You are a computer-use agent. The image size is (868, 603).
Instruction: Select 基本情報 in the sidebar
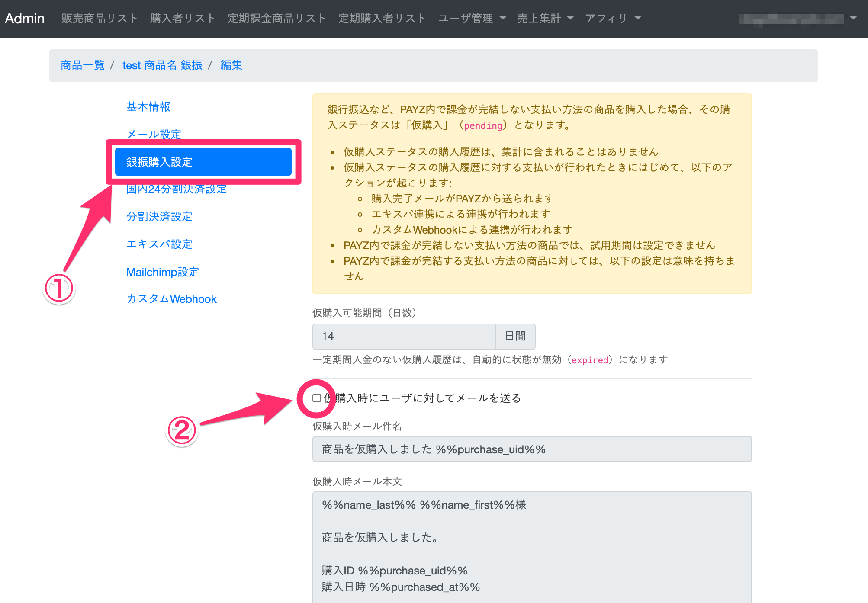point(148,107)
